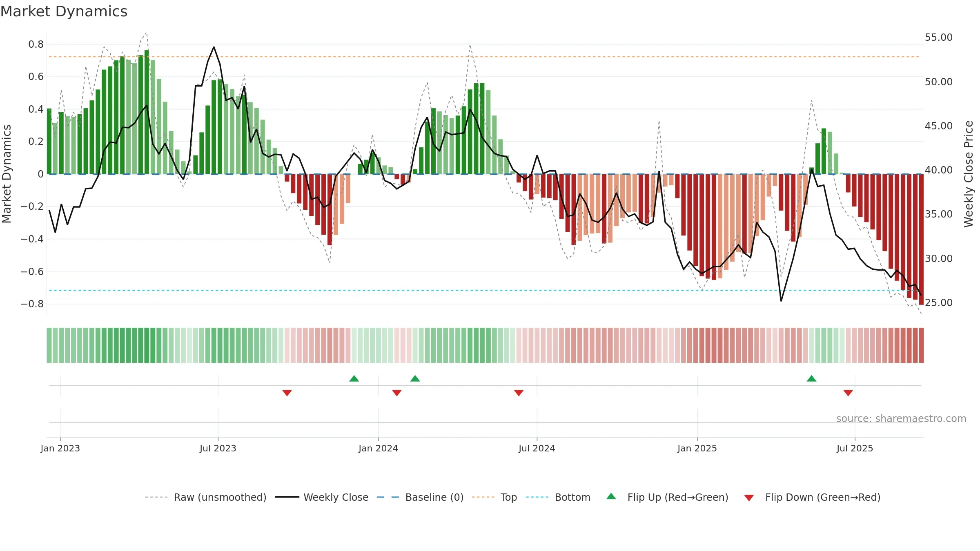The height and width of the screenshot is (551, 980).
Task: Click the Raw (unsmoothed) legend entry
Action: pyautogui.click(x=205, y=497)
